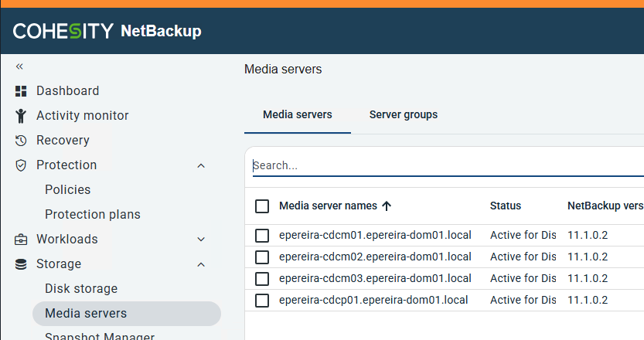Click the sort arrow beside Media server names
Image resolution: width=644 pixels, height=340 pixels.
click(x=387, y=206)
